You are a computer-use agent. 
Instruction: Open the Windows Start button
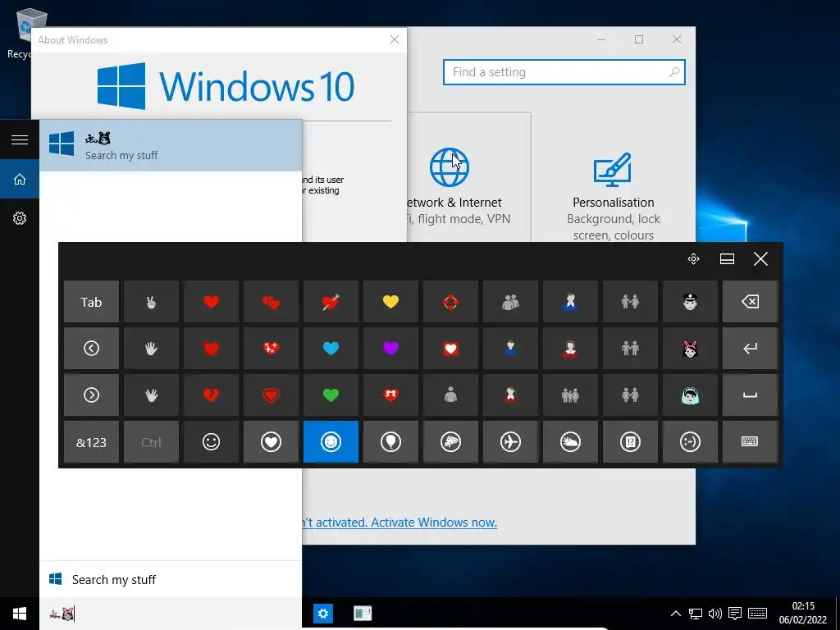click(20, 614)
